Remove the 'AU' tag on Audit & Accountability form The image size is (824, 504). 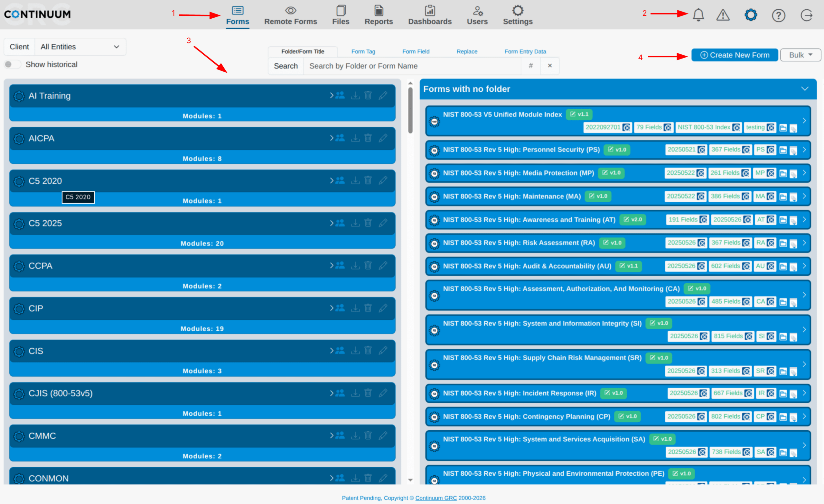coord(771,266)
